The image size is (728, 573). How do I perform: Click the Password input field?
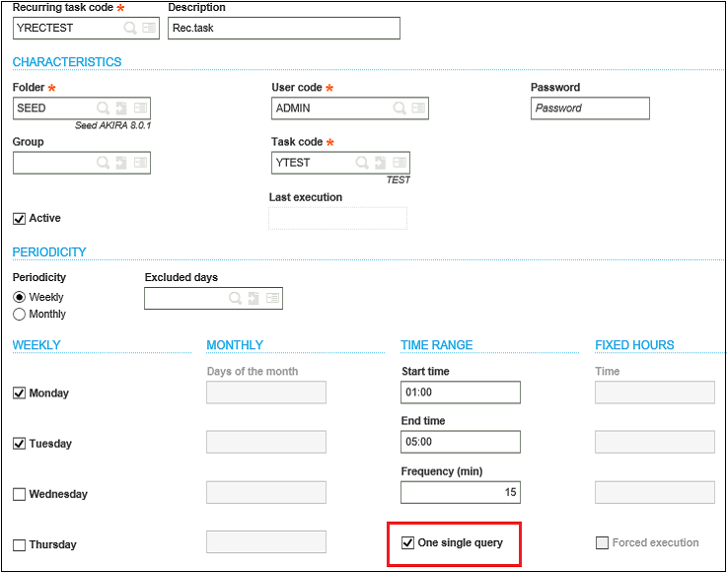pos(590,108)
